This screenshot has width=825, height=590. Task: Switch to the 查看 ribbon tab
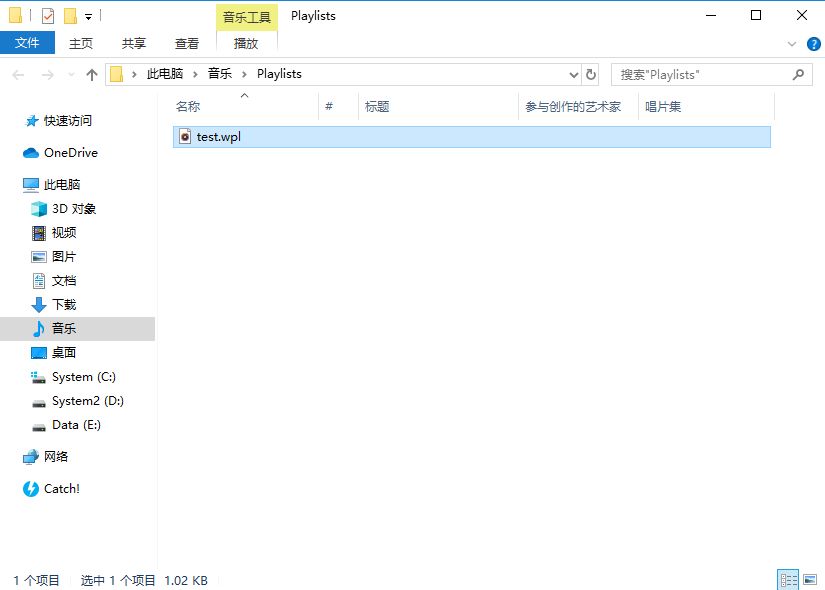tap(187, 43)
